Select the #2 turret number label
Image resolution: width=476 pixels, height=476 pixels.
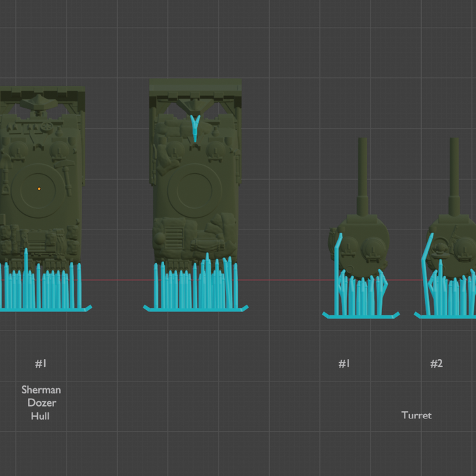436,364
